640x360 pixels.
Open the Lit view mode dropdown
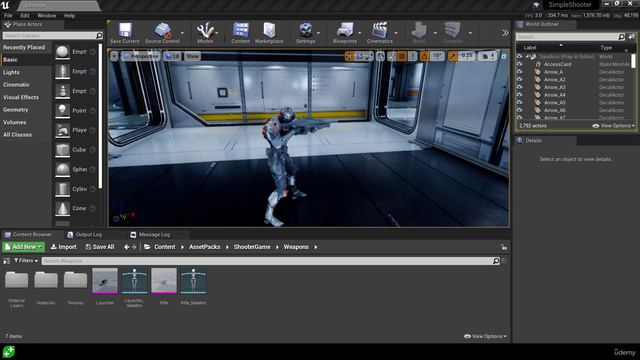coord(172,56)
